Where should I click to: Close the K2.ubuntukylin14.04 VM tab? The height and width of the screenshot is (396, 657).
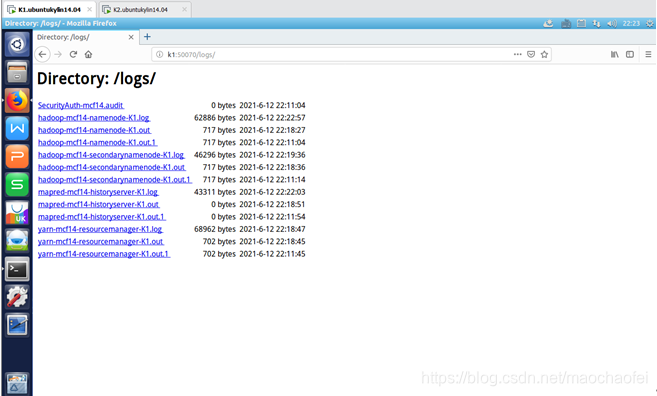point(184,9)
